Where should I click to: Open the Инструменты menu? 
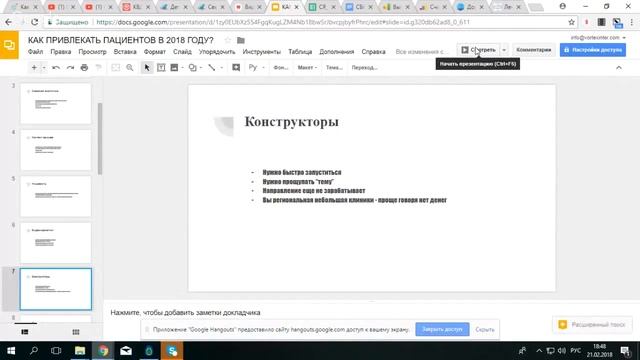click(x=262, y=52)
